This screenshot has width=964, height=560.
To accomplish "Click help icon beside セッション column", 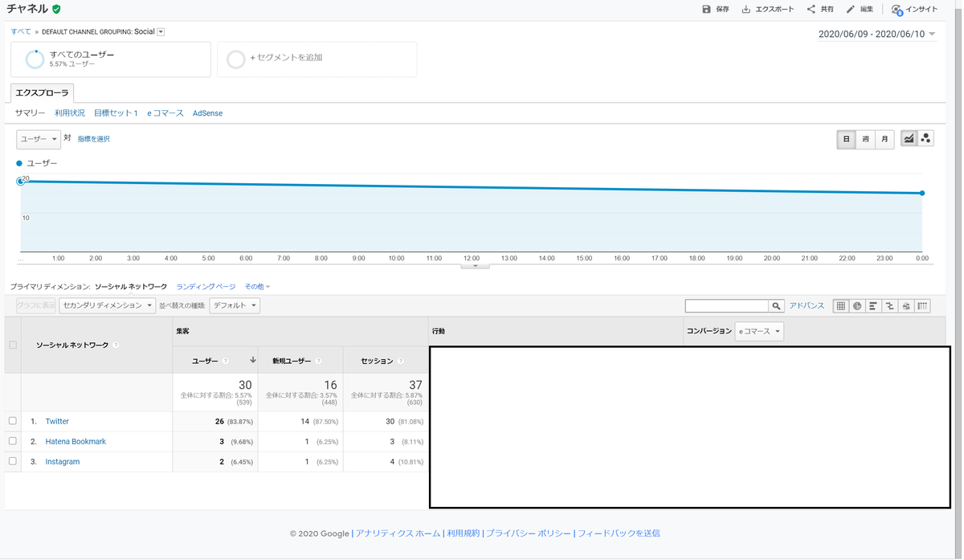I will click(x=400, y=362).
